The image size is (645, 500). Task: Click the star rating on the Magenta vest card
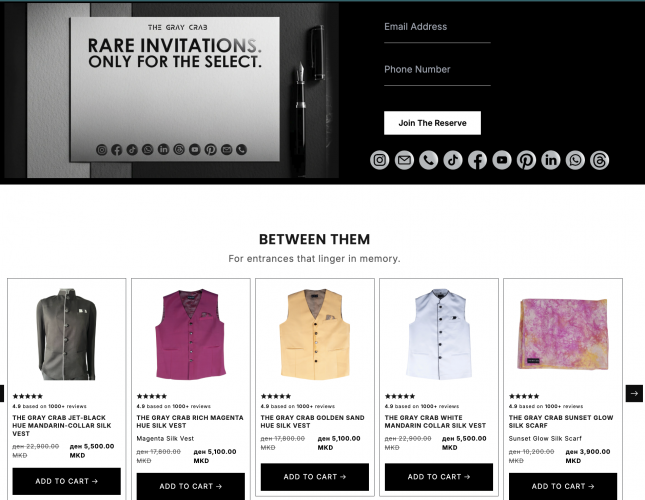pyautogui.click(x=152, y=396)
